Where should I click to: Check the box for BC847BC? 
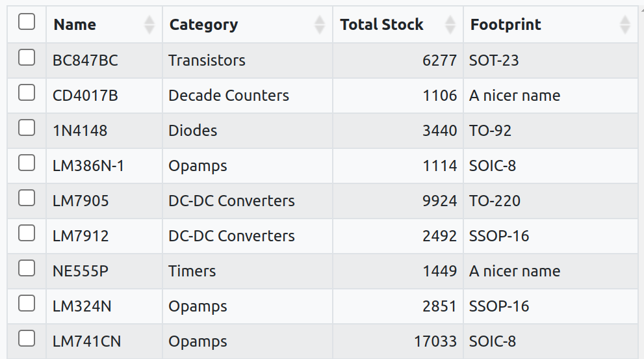27,59
